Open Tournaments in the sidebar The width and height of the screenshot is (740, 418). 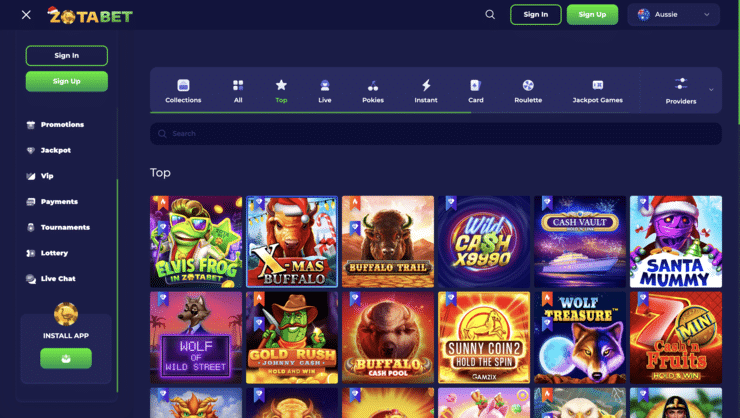(x=65, y=227)
